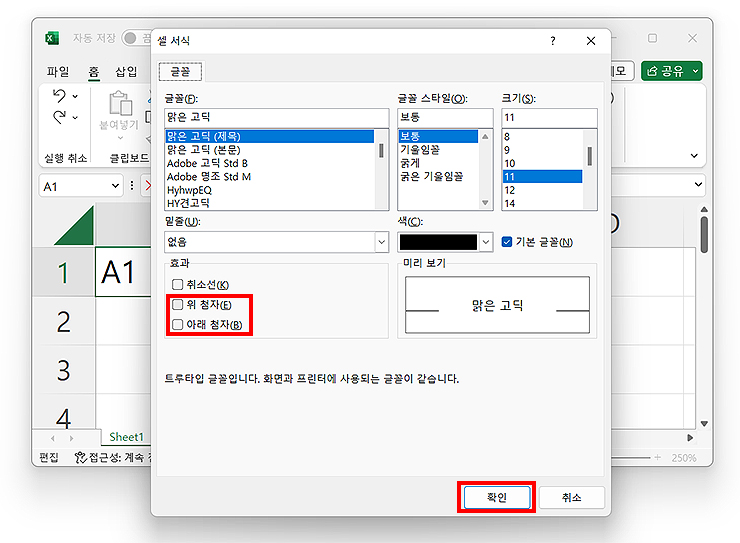Viewport: 740px width, 543px height.
Task: Enable the 아래 첨자 subscript checkbox
Action: point(177,325)
